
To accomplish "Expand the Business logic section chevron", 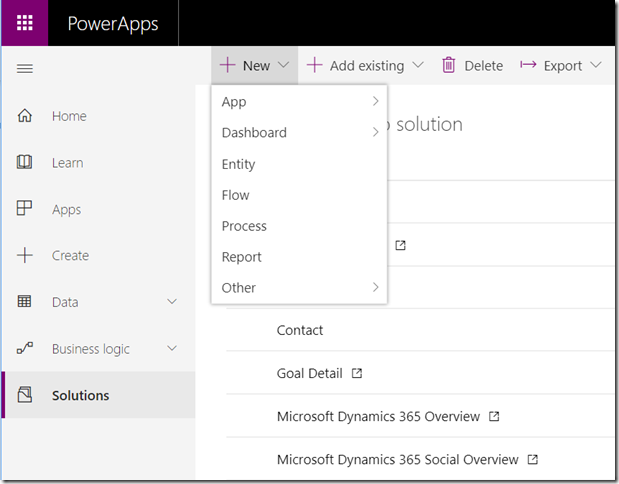I will 171,349.
